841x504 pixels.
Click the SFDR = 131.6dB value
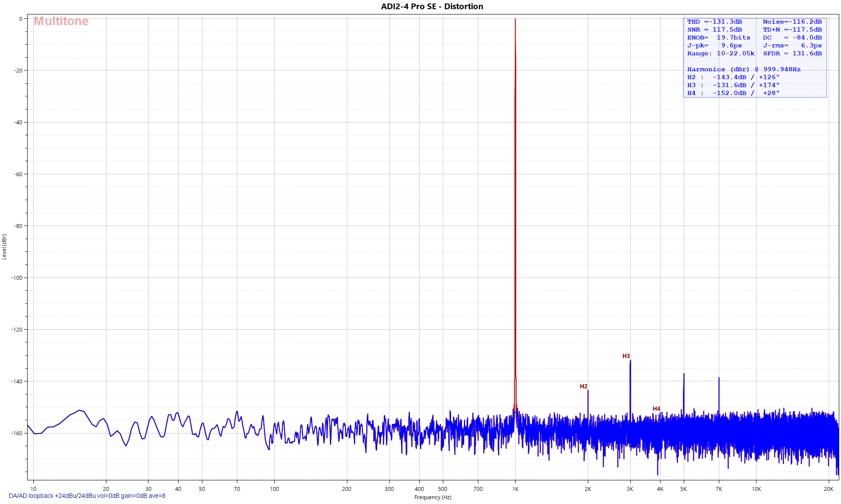(x=792, y=53)
